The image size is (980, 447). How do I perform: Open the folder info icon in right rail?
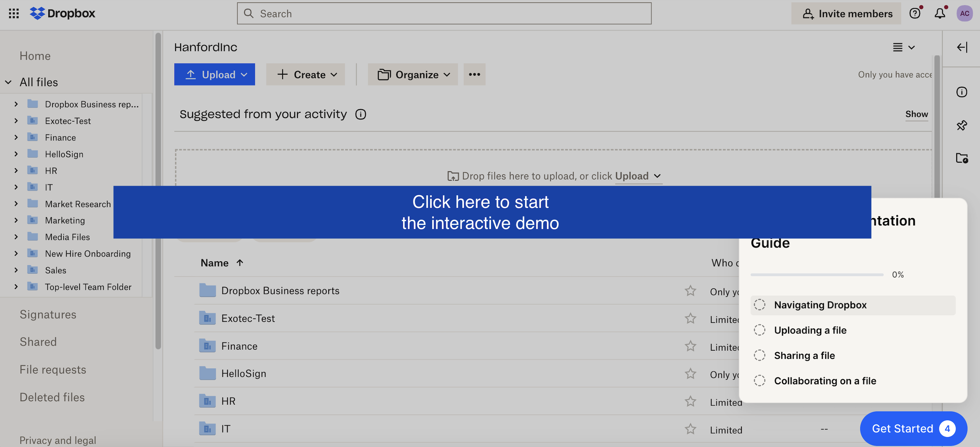(x=962, y=92)
